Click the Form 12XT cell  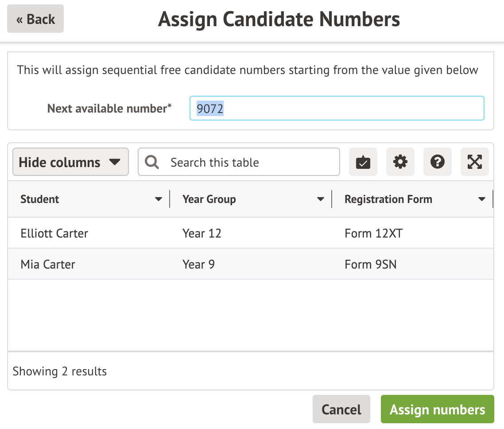coord(373,233)
